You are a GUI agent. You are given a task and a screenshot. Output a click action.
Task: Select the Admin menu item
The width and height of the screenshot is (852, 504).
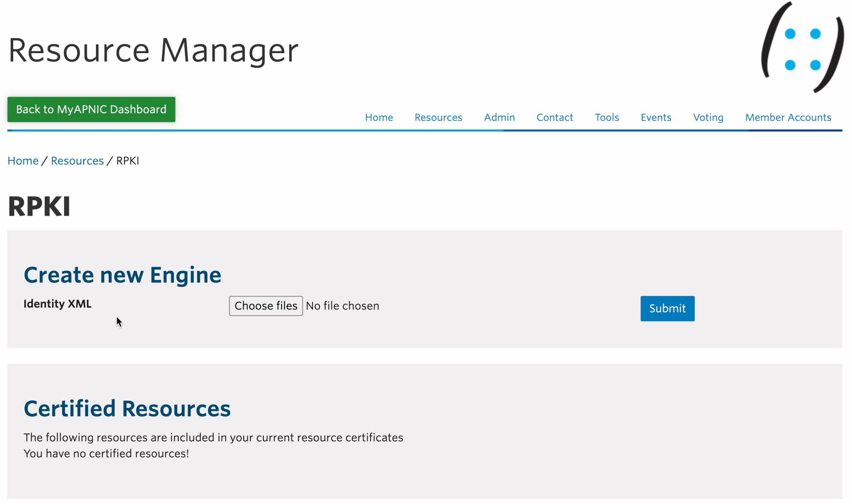499,117
